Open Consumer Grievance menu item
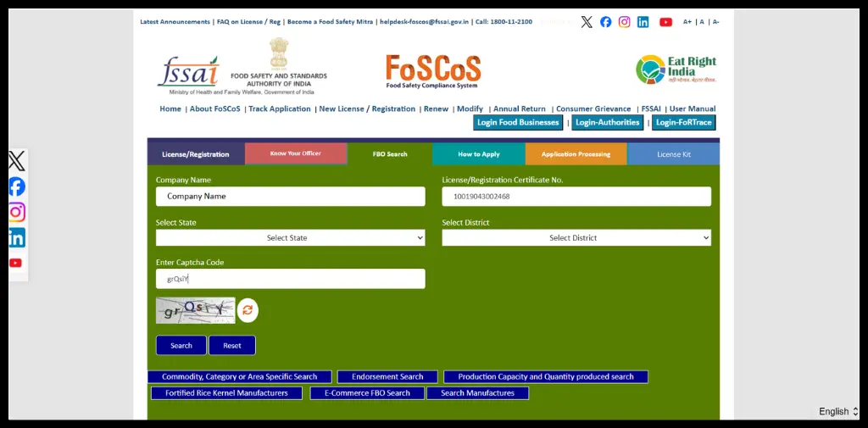This screenshot has width=868, height=428. pos(593,108)
